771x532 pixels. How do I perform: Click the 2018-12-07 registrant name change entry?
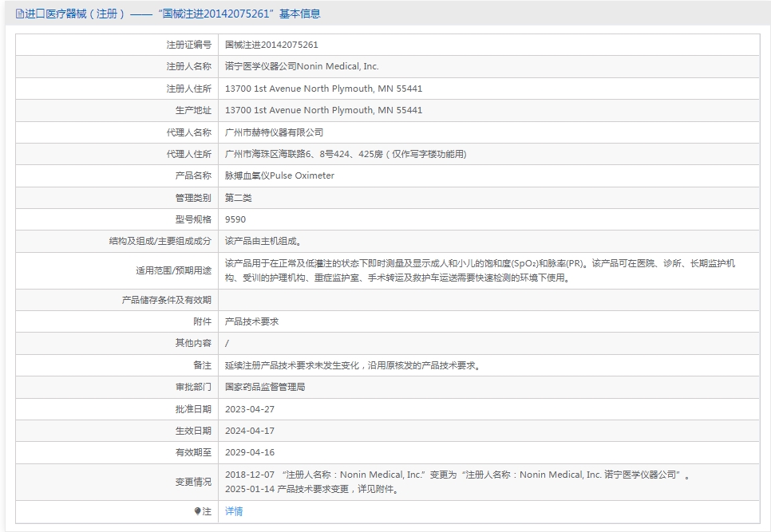[x=457, y=475]
